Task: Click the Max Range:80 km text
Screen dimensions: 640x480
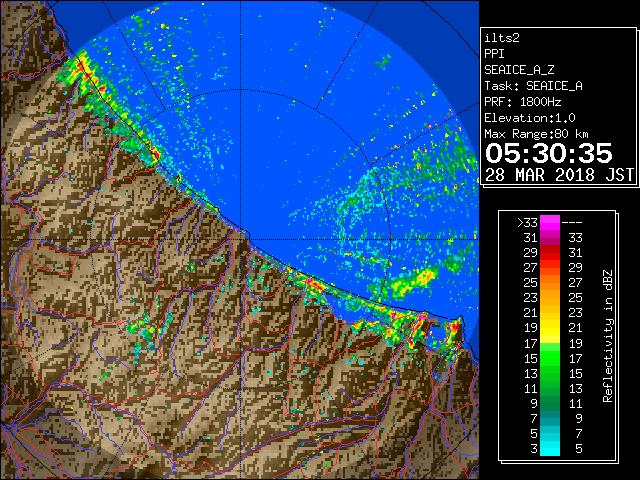Action: click(536, 134)
